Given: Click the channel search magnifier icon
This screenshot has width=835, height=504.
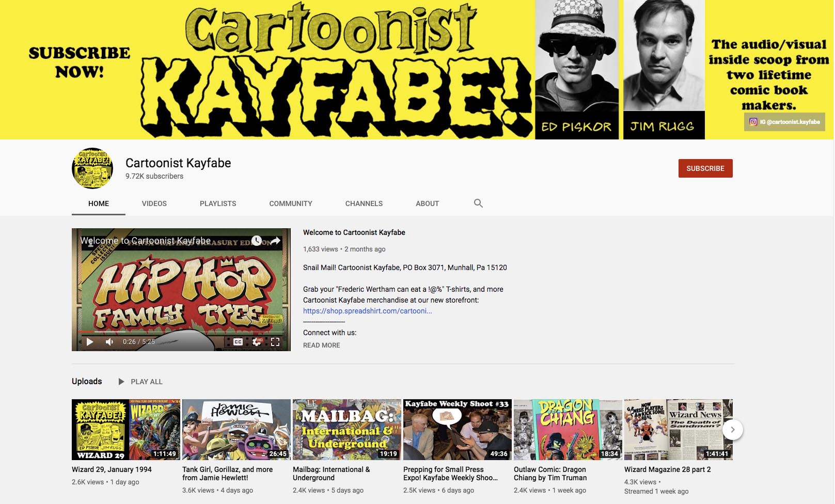Looking at the screenshot, I should click(x=478, y=203).
